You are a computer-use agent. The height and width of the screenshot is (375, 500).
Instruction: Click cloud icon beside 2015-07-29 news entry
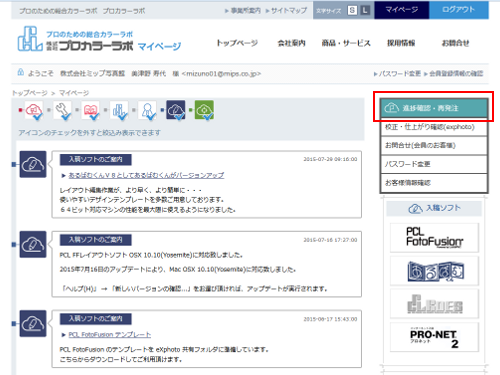33,164
